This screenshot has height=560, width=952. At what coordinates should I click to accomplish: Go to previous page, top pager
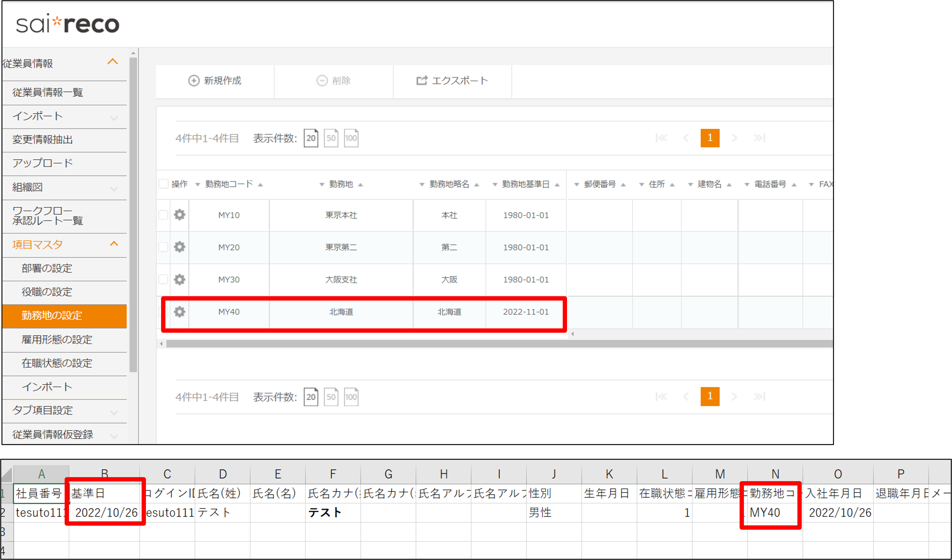tap(686, 138)
